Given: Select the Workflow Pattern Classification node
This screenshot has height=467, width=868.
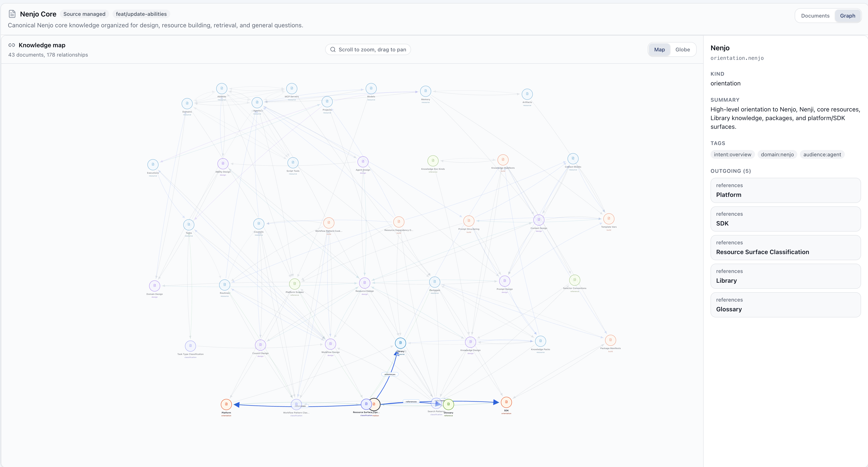Looking at the screenshot, I should 296,404.
